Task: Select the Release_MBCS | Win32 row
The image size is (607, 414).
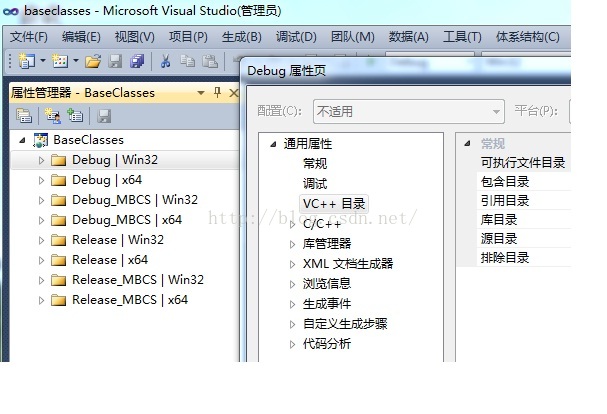Action: [x=124, y=280]
